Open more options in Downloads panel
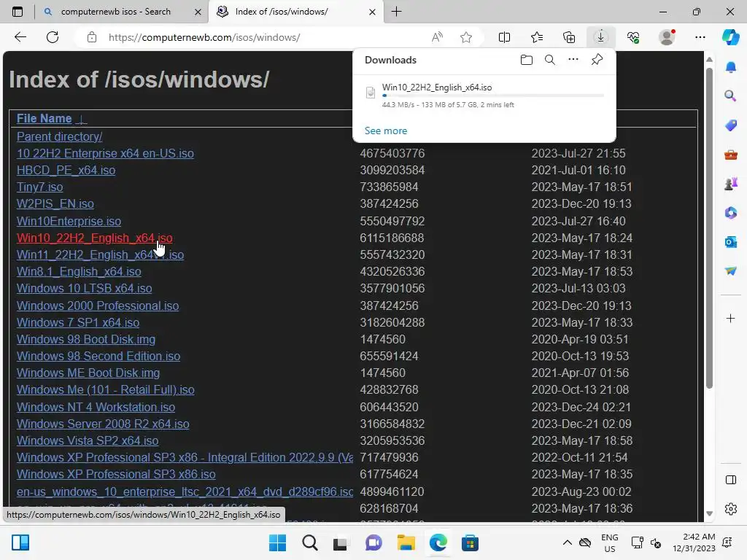The height and width of the screenshot is (560, 747). [573, 60]
